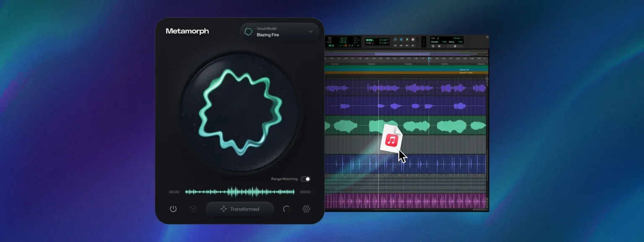Click the DAW window settings gear icon
The image size is (644, 242).
tap(487, 37)
